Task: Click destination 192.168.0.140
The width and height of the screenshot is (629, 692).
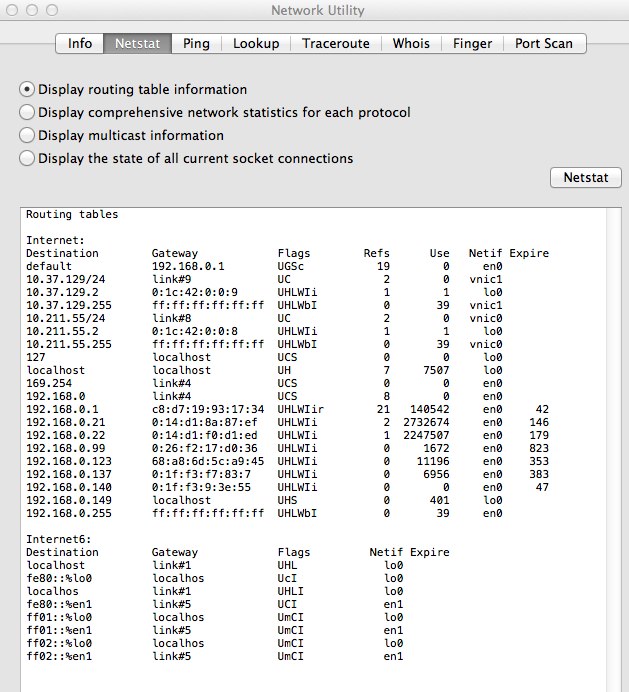Action: click(69, 488)
